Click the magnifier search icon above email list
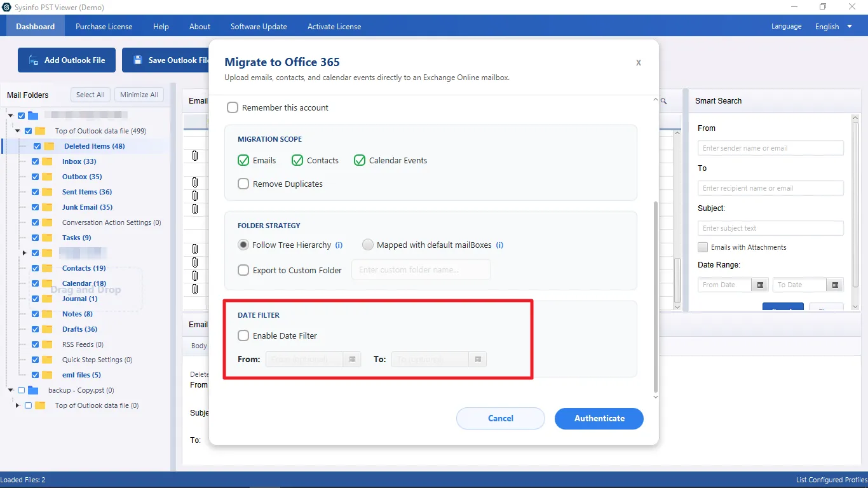 click(663, 101)
